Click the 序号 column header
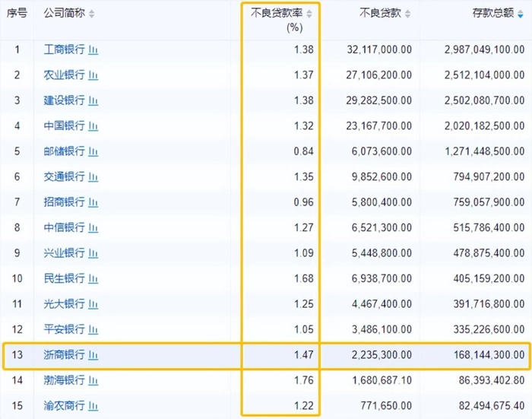 17,14
